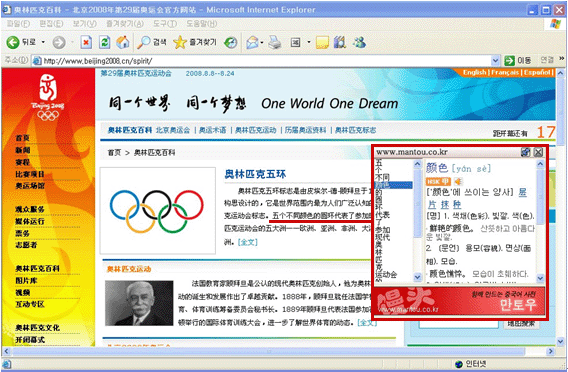Open the Mail button dropdown arrow

point(262,43)
